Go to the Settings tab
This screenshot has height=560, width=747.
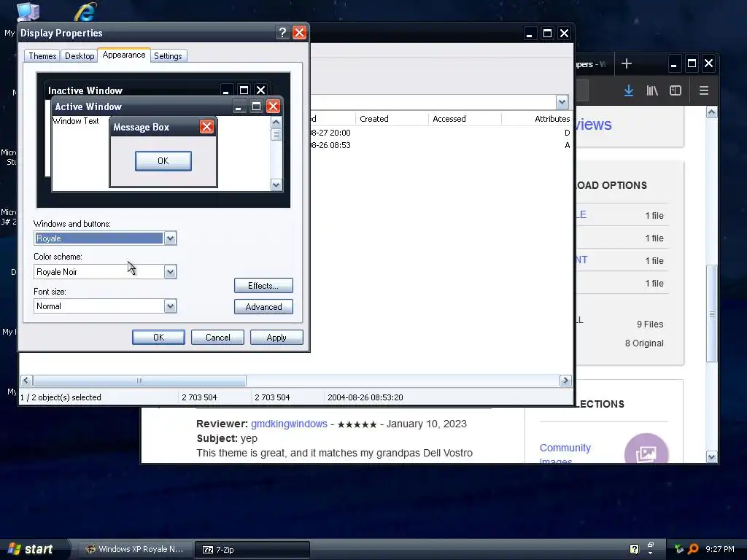tap(168, 55)
